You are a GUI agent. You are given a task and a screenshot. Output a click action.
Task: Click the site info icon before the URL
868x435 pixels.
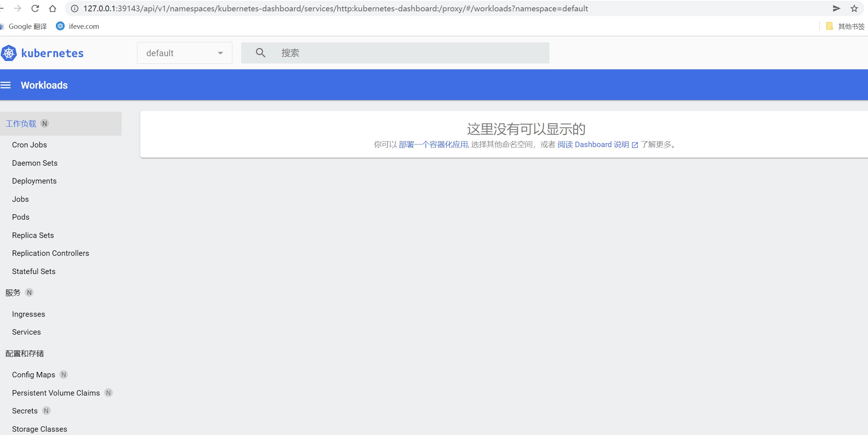(75, 8)
